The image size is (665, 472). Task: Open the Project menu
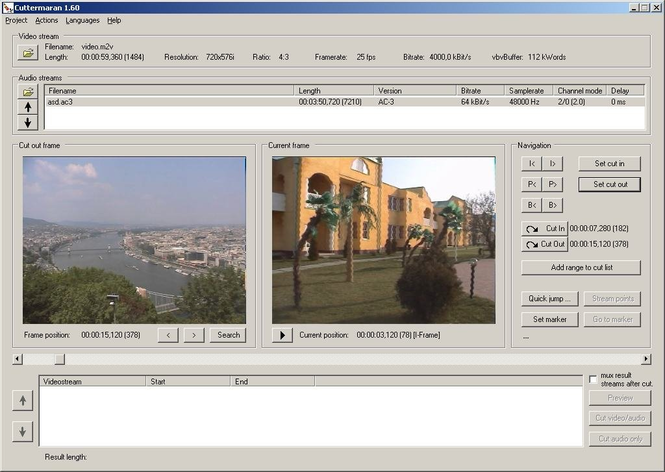pos(16,20)
